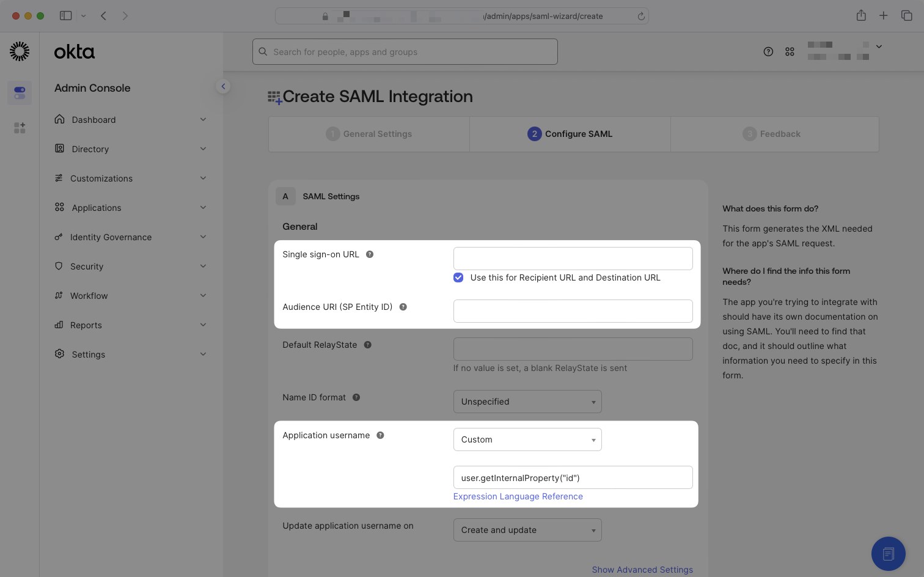Open the Reports sidebar menu item

131,325
